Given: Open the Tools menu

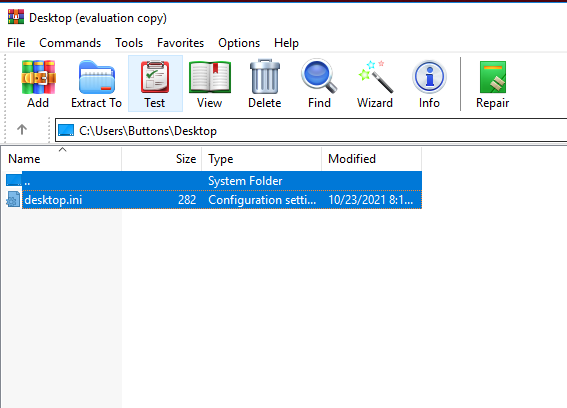Looking at the screenshot, I should pyautogui.click(x=129, y=43).
